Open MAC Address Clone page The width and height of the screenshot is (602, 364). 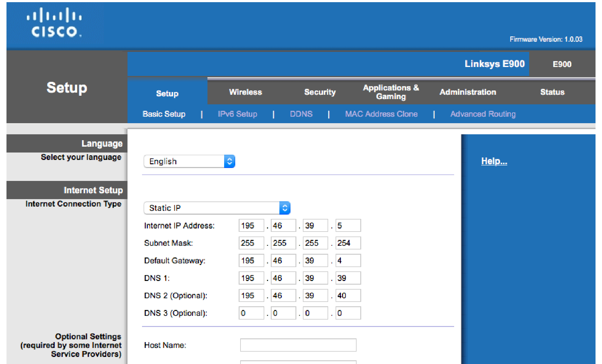(x=381, y=114)
